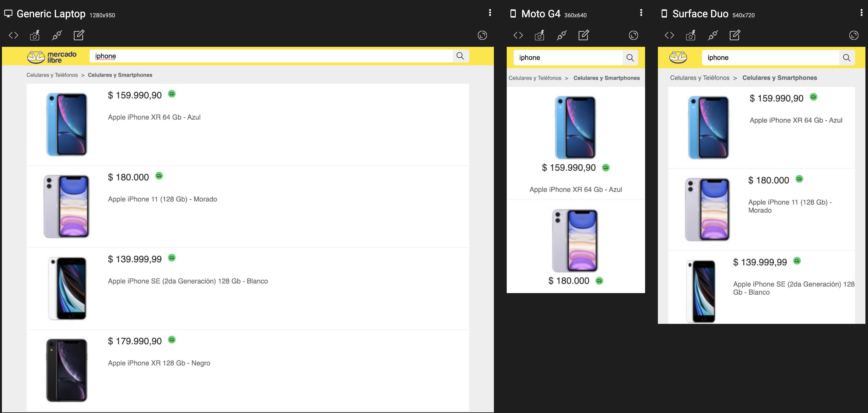The width and height of the screenshot is (868, 413).
Task: Take screenshot in Moto G4 panel
Action: coord(539,35)
